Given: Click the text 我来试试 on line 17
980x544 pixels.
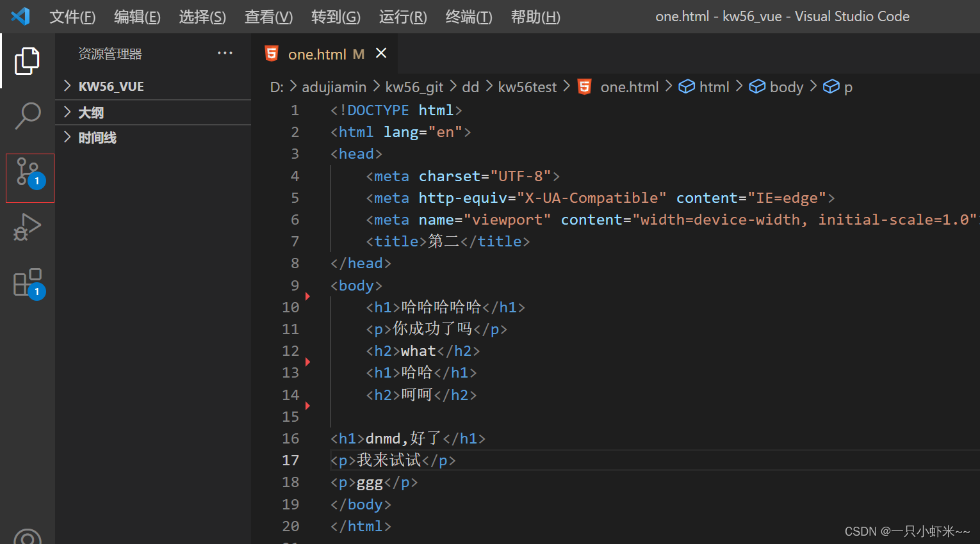Looking at the screenshot, I should [389, 460].
